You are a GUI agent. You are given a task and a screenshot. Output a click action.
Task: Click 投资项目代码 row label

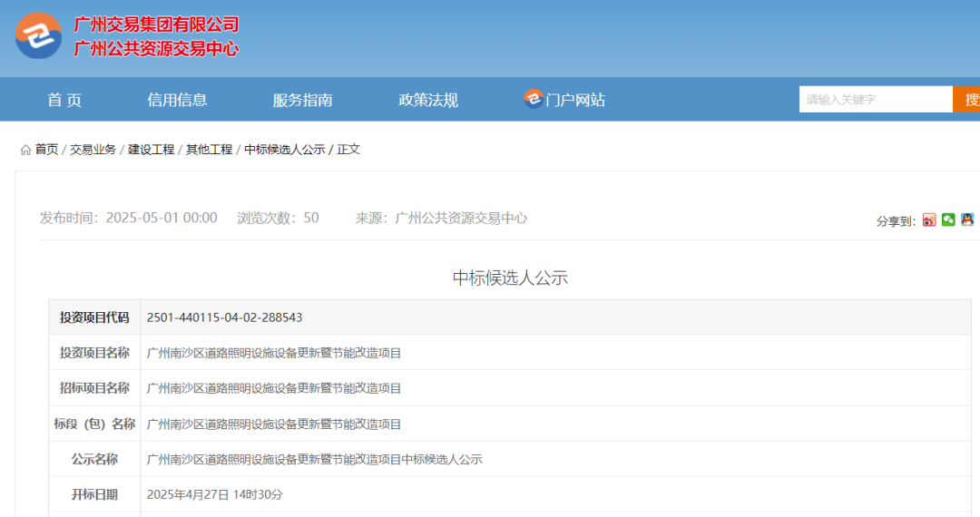[94, 317]
